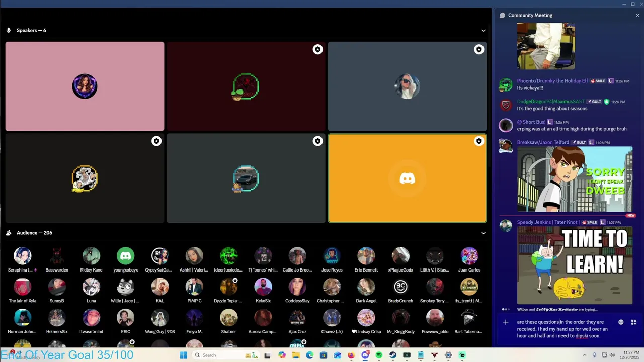Click the 'Itwasntmimi' name label
This screenshot has width=644, height=362.
pos(91,332)
